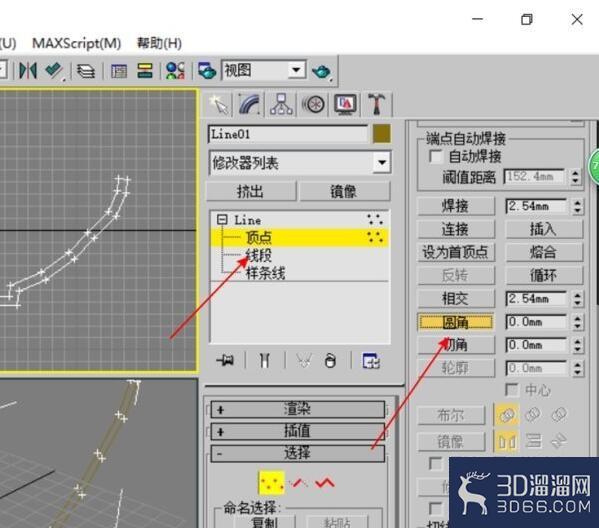Image resolution: width=599 pixels, height=528 pixels.
Task: Open the 修改器列表 dropdown
Action: point(381,163)
